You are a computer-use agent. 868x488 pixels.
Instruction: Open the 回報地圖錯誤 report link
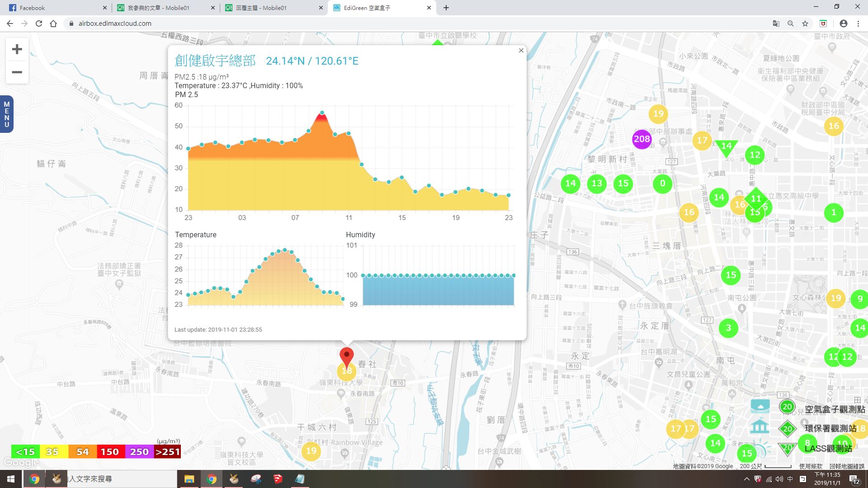(847, 466)
